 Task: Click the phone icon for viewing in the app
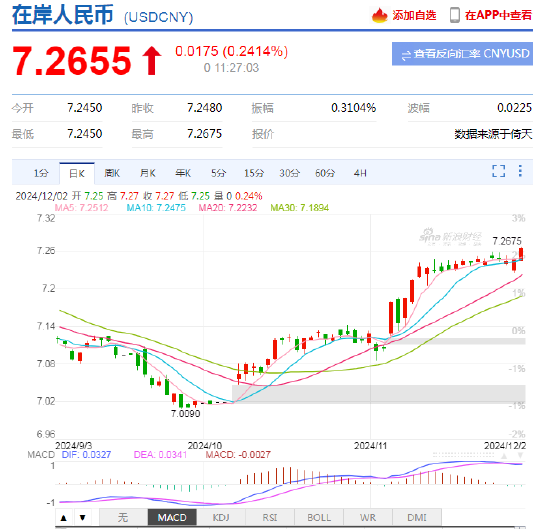(455, 15)
